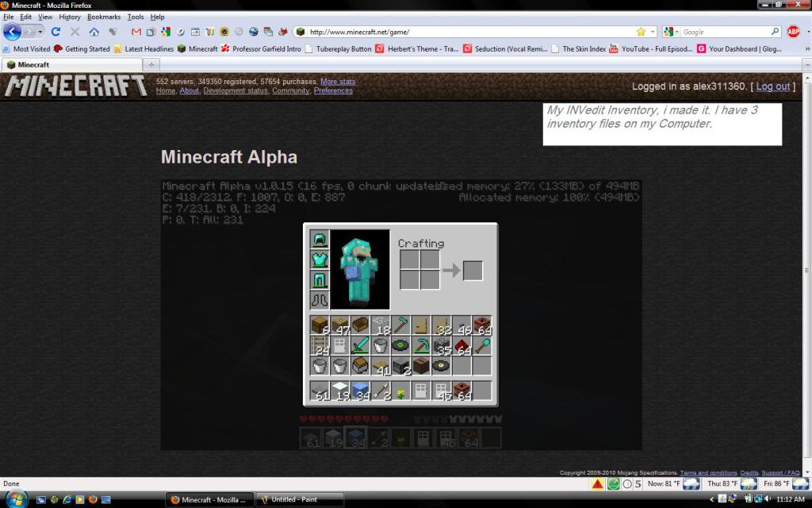The width and height of the screenshot is (812, 508).
Task: Open the Bookmarks menu
Action: pos(104,17)
